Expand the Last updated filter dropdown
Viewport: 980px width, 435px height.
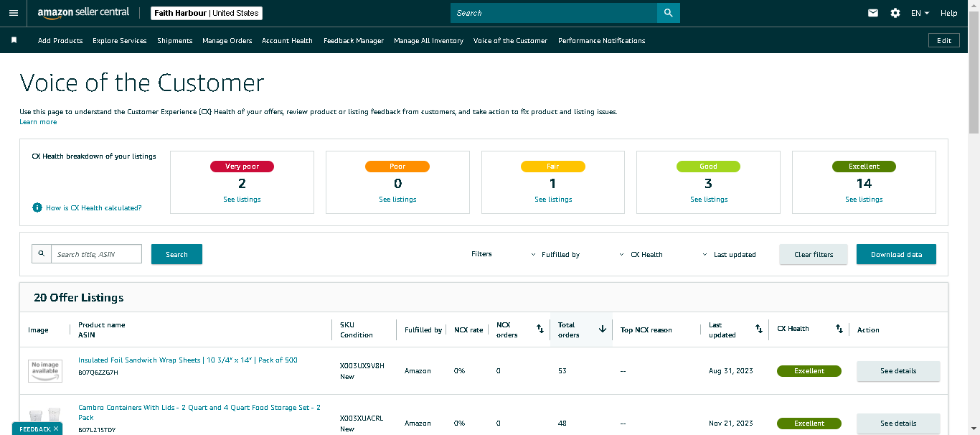(x=729, y=254)
